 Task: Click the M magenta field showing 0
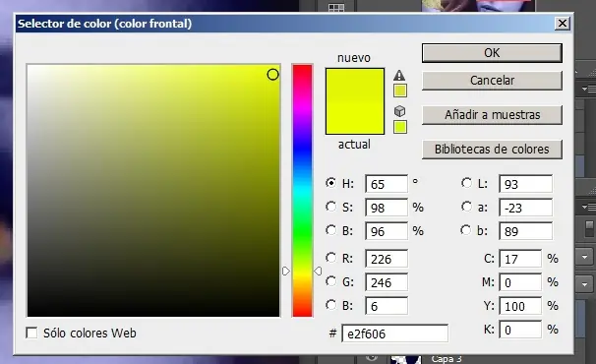(520, 282)
